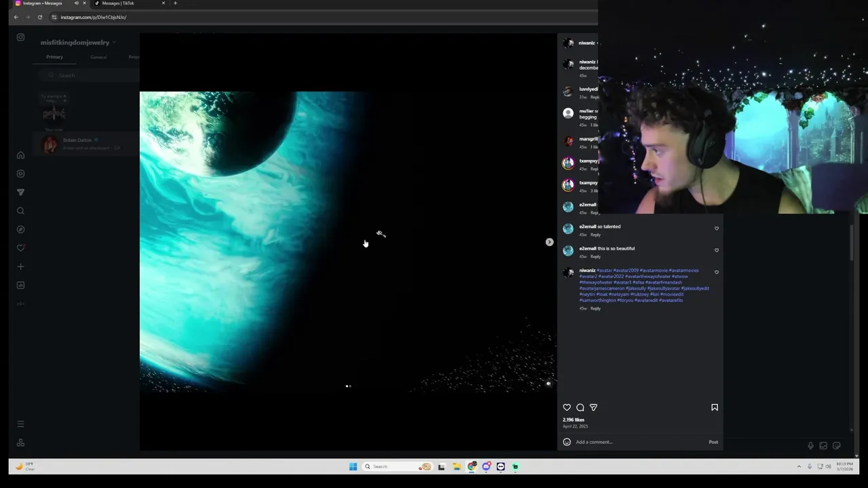Go to the next slide with the right arrow
Viewport: 868px width, 488px height.
coord(549,242)
